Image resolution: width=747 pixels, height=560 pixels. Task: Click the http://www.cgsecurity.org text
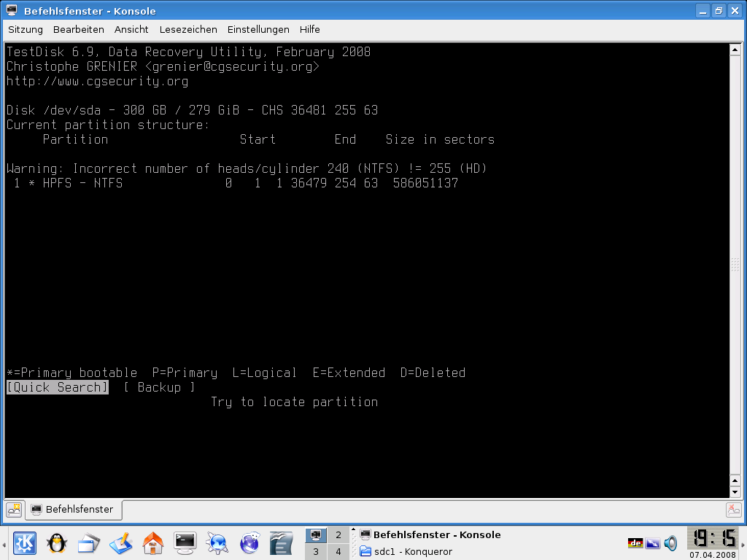click(x=97, y=81)
